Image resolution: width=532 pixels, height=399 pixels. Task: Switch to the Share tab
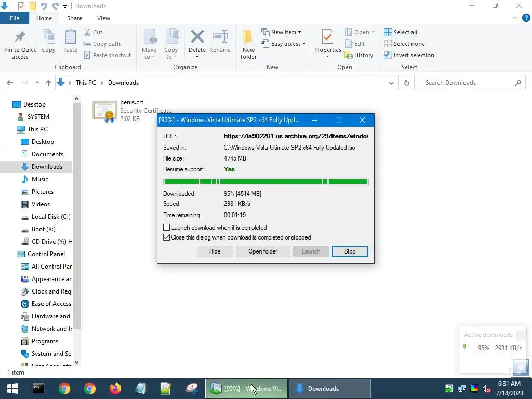click(74, 18)
